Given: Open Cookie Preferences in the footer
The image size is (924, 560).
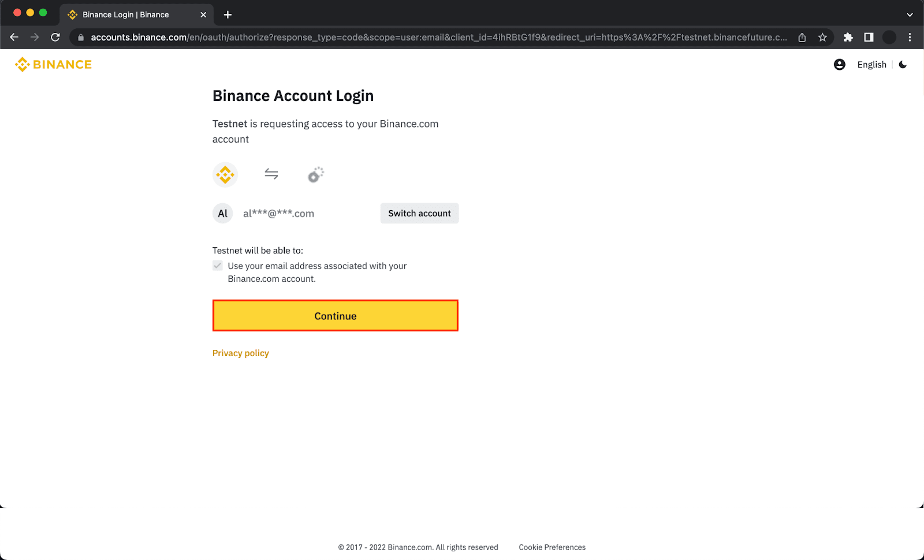Looking at the screenshot, I should [552, 547].
